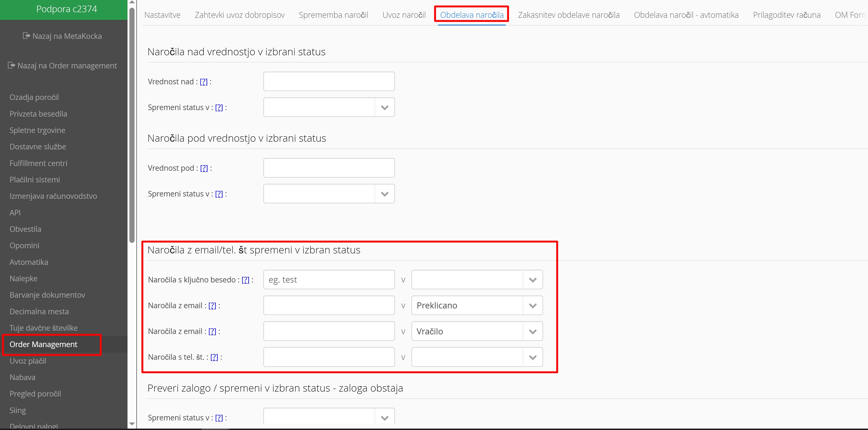Open the Preklicano status dropdown
868x430 pixels.
coord(533,306)
